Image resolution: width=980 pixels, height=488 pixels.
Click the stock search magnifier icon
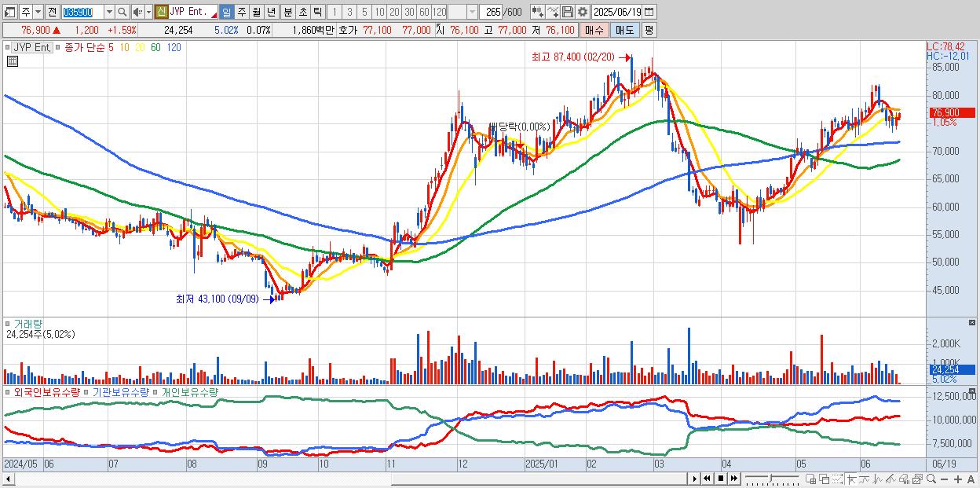pyautogui.click(x=122, y=12)
